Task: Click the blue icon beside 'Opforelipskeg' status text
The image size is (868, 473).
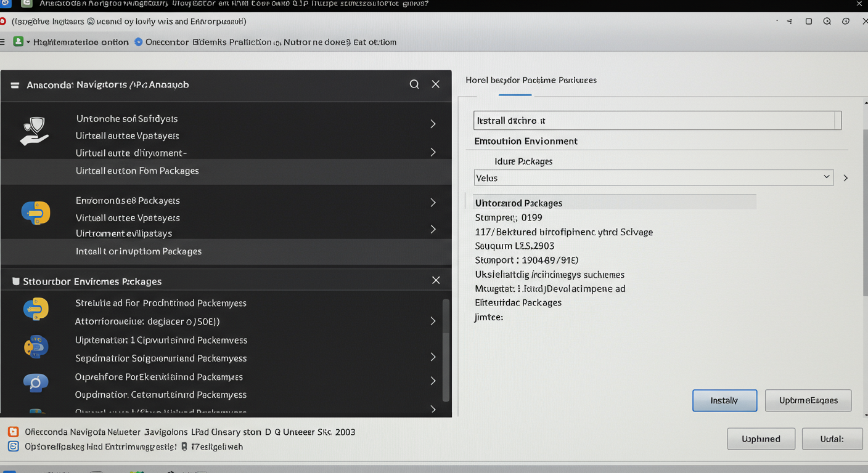Action: click(13, 447)
